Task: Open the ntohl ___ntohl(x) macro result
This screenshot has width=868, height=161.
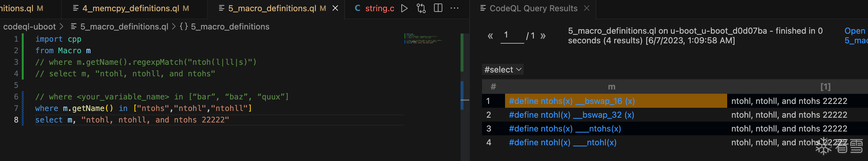Action: pyautogui.click(x=562, y=142)
